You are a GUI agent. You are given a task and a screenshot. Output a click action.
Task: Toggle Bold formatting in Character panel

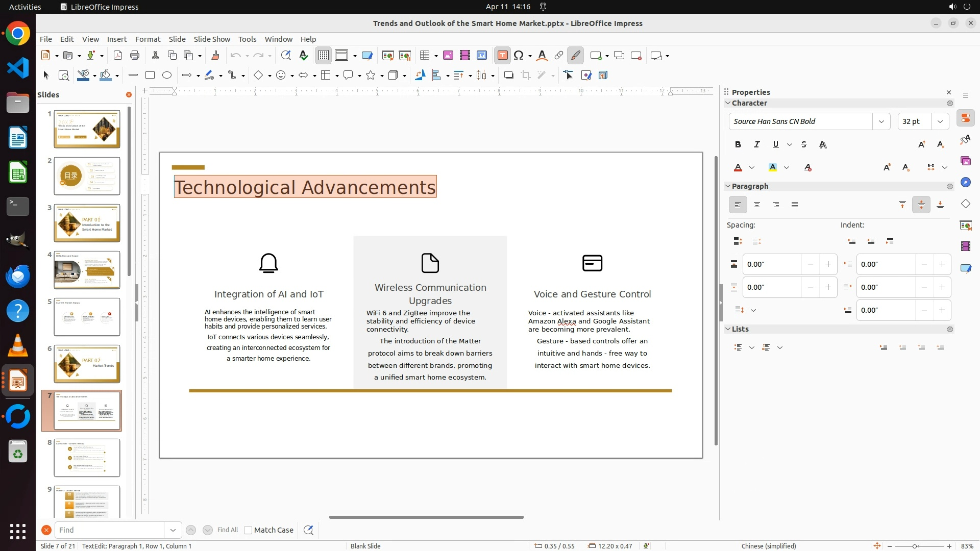click(x=738, y=145)
